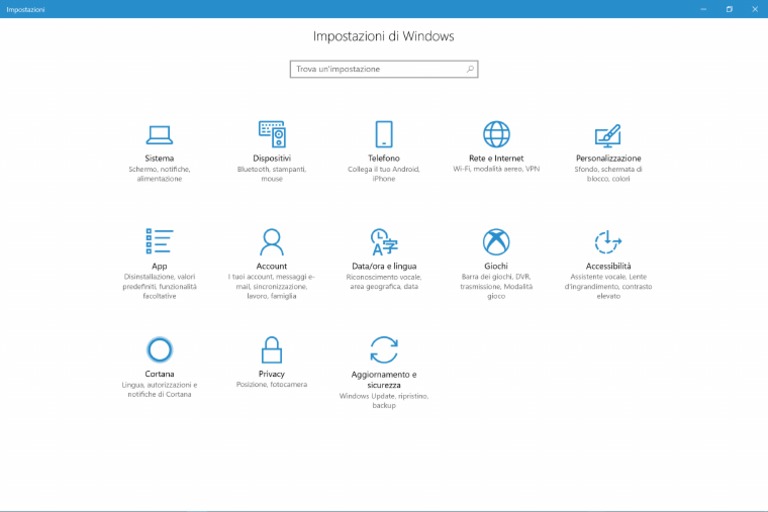Click the 'Collega il tuo Android, iPhone' text

click(384, 174)
